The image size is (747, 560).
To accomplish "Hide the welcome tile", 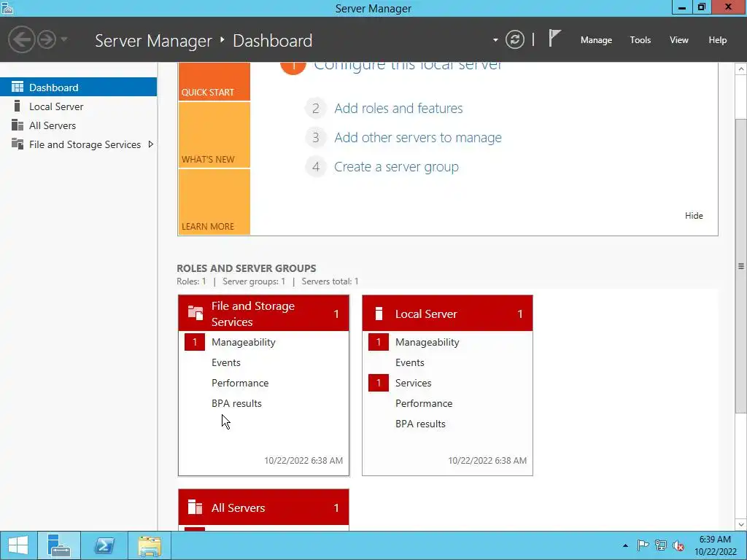I will pyautogui.click(x=694, y=216).
